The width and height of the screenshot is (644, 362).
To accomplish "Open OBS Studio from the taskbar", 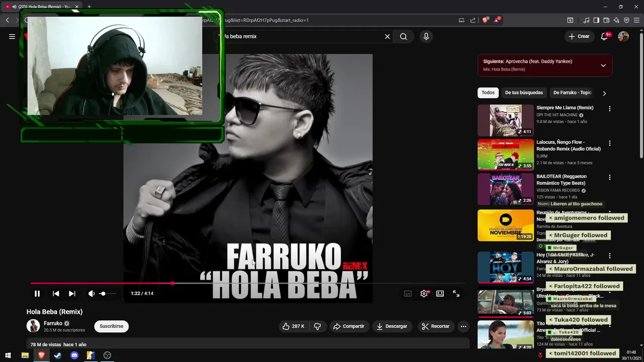I will click(x=107, y=355).
